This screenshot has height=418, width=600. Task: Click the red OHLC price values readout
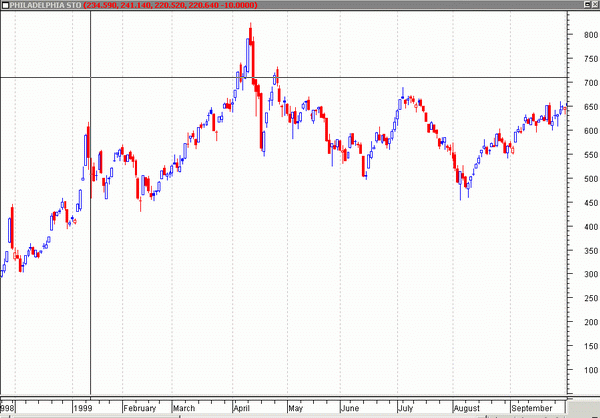pos(184,5)
